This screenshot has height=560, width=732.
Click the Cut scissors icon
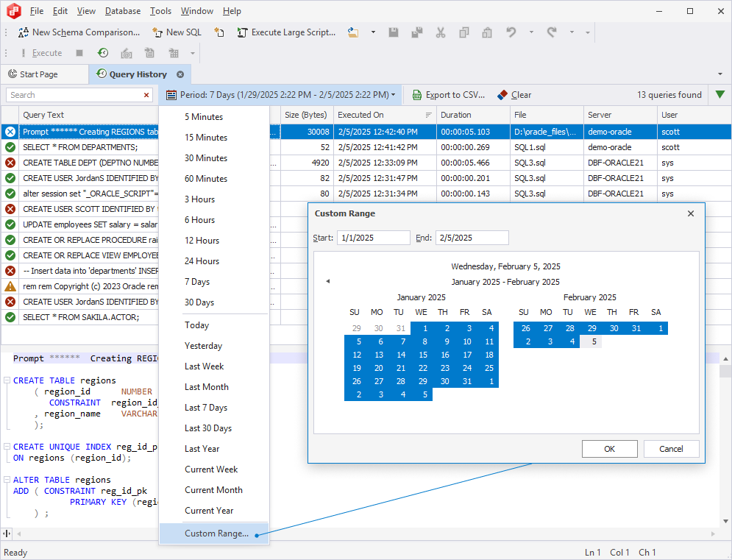(440, 32)
